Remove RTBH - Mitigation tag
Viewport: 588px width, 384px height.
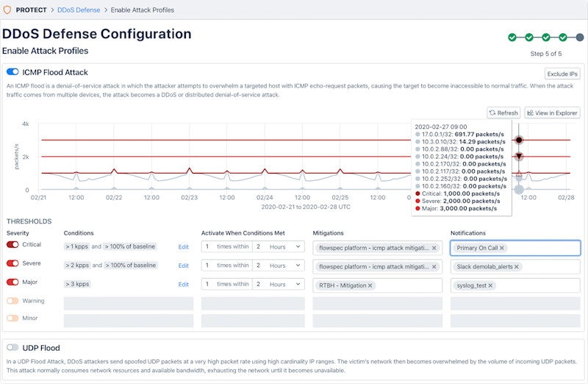point(370,285)
